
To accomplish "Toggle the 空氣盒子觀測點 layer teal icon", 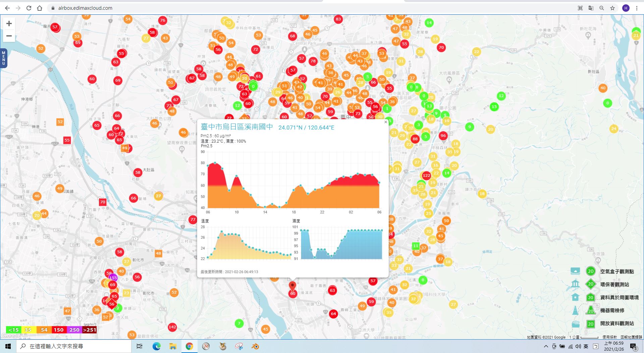I will pos(575,271).
